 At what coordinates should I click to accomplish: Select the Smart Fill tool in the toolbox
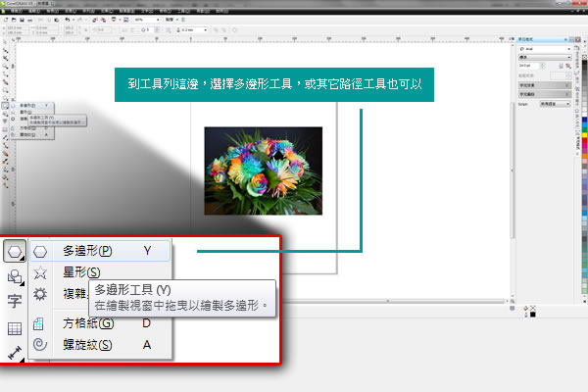[x=5, y=81]
